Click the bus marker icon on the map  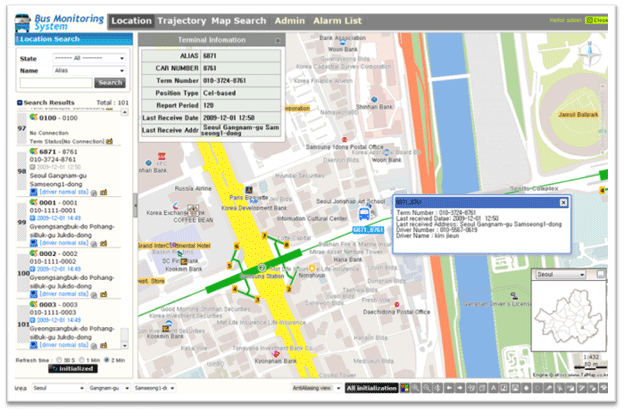click(365, 211)
